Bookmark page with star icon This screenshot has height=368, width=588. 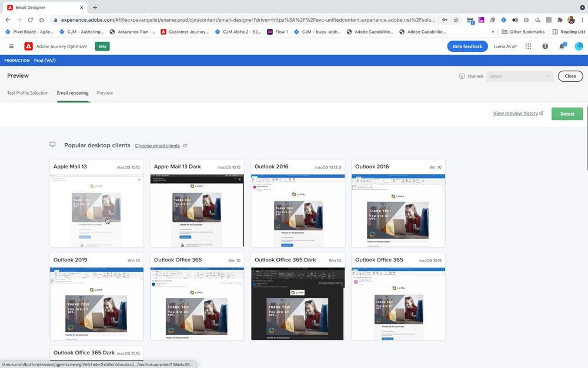tap(456, 20)
